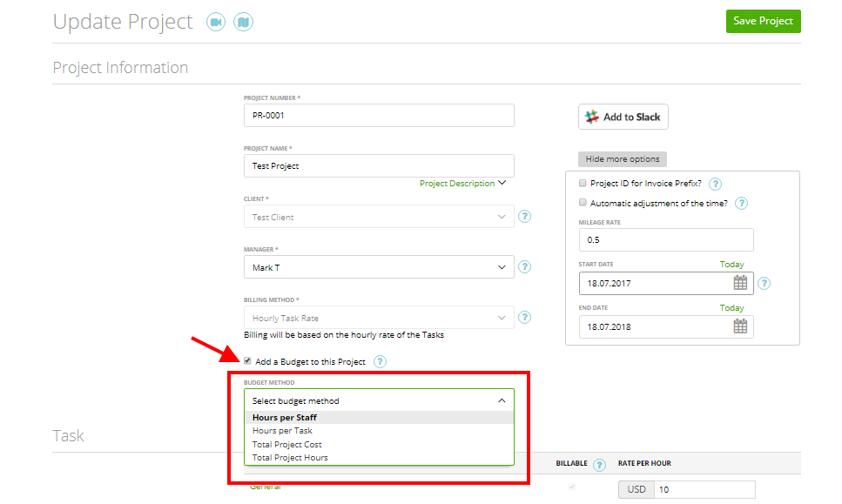842x504 pixels.
Task: Set Start Date using Today link
Action: [x=731, y=264]
